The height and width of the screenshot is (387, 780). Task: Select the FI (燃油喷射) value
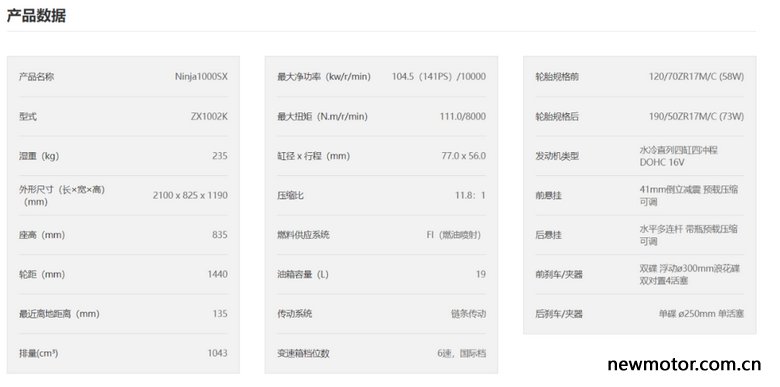point(455,235)
